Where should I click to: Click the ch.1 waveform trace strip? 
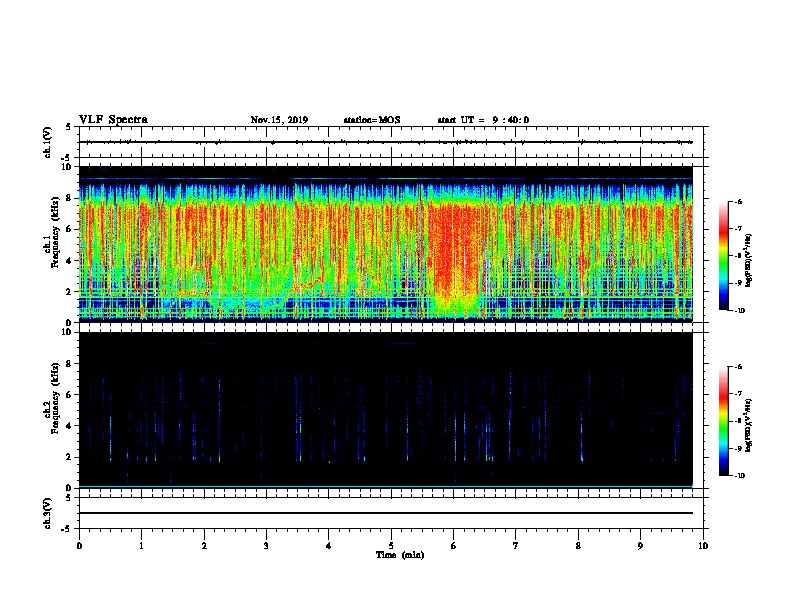coord(385,142)
